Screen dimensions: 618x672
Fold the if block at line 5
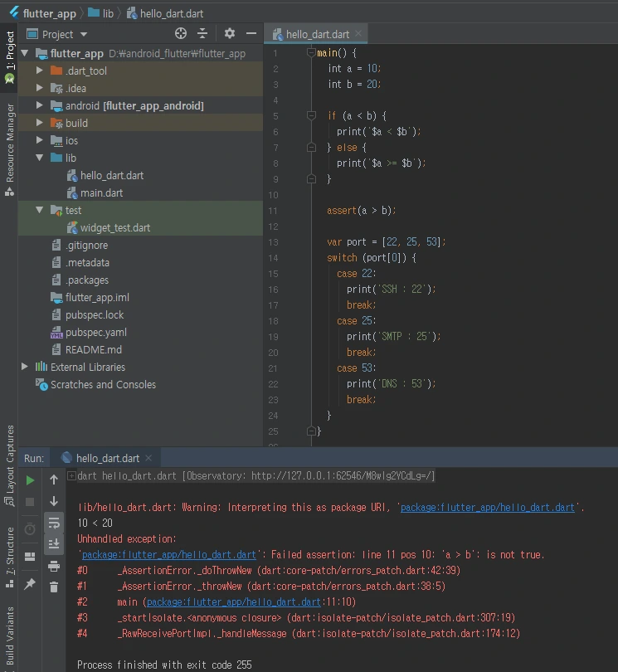click(311, 115)
